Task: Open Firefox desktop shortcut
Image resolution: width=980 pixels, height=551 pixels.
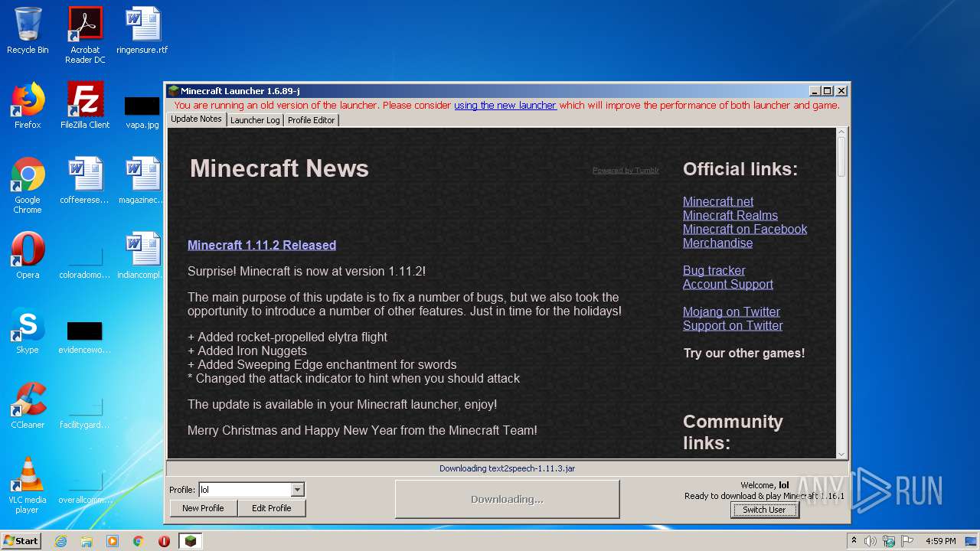Action: click(28, 106)
